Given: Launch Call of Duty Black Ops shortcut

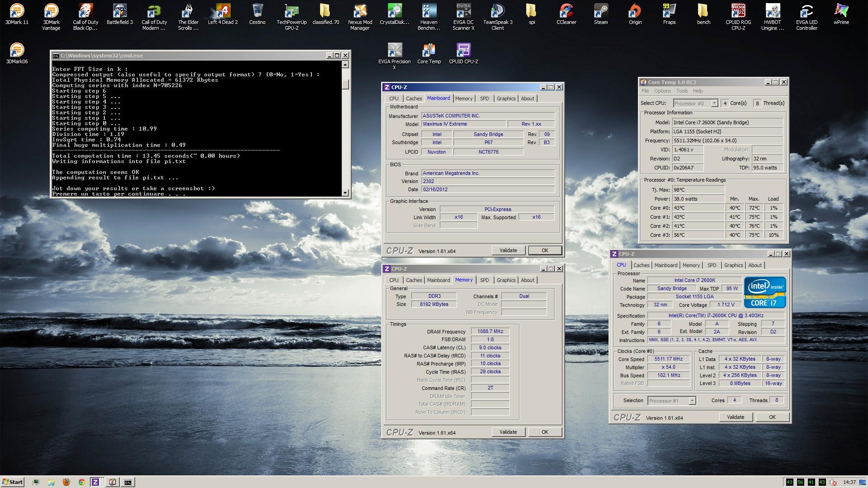Looking at the screenshot, I should 85,17.
